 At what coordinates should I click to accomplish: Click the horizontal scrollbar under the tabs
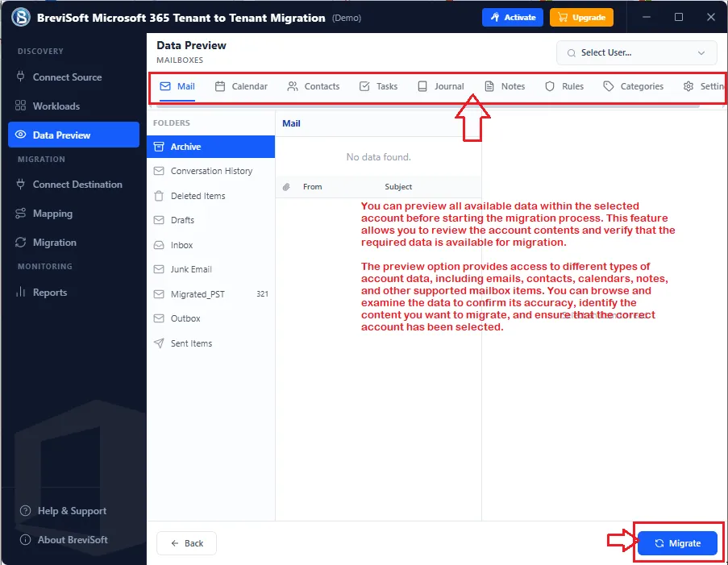pos(428,106)
